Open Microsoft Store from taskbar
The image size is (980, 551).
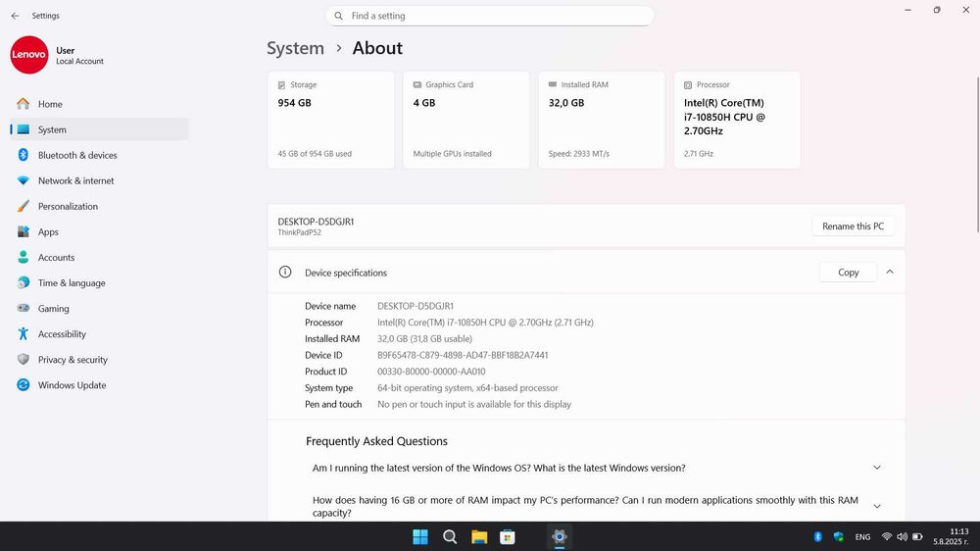coord(508,536)
